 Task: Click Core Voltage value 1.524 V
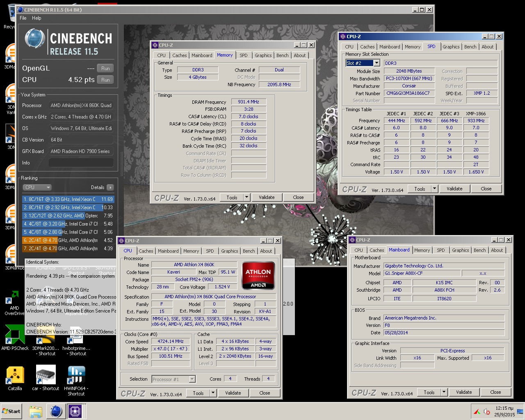222,287
